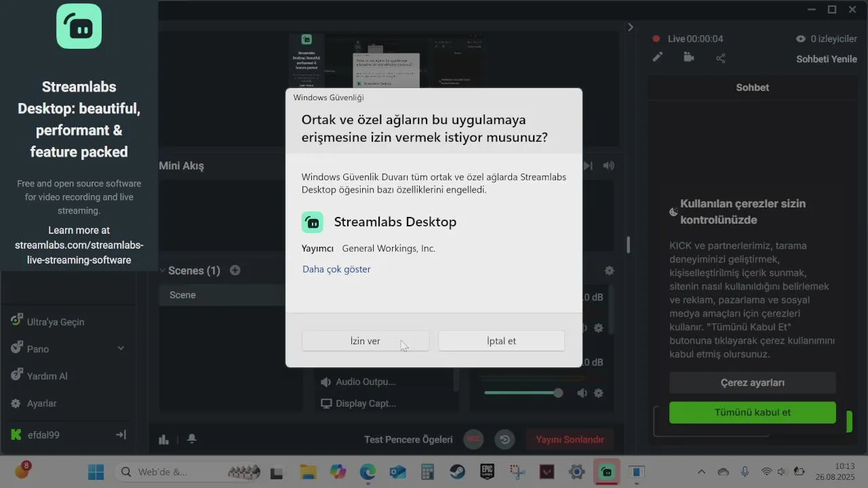The width and height of the screenshot is (868, 488).
Task: Click the General Workings, Inc. publisher name
Action: coord(389,248)
